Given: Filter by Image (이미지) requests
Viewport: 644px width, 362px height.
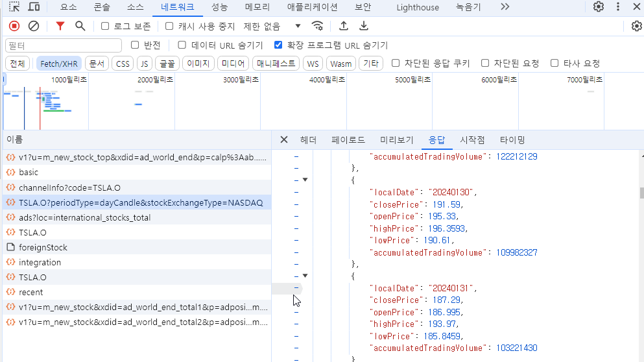Looking at the screenshot, I should 198,64.
